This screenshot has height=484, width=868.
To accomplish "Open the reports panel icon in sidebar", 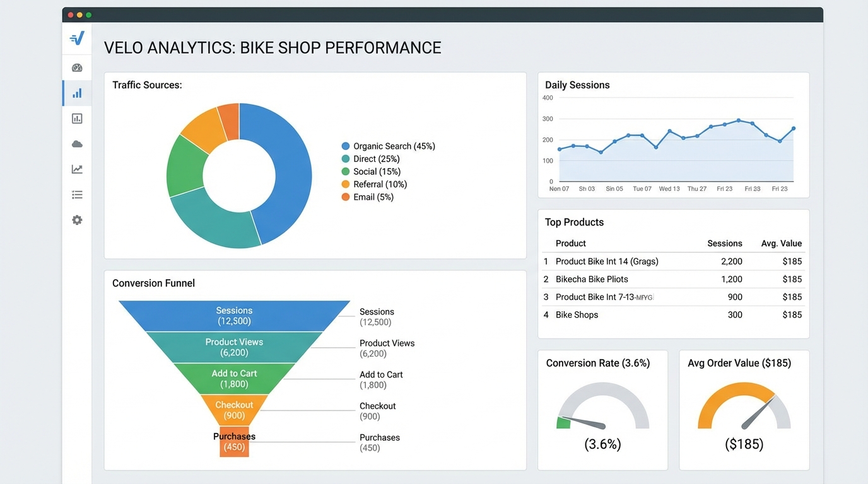I will (x=76, y=118).
